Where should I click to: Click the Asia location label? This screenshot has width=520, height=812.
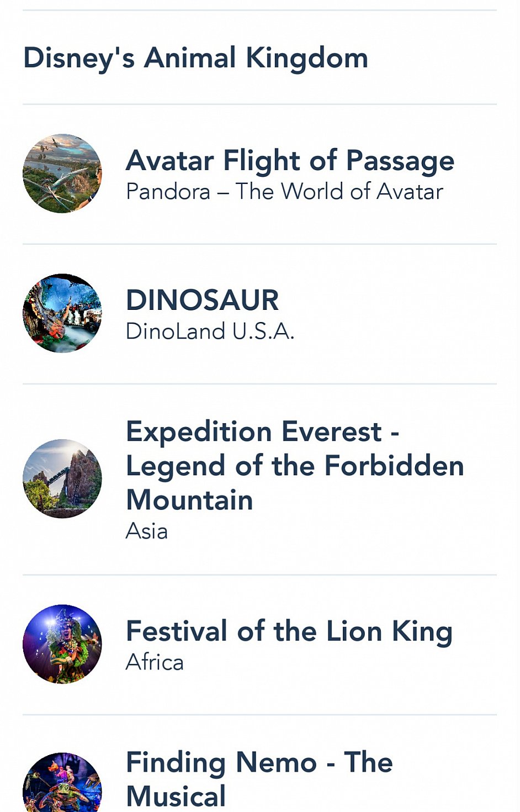click(147, 531)
